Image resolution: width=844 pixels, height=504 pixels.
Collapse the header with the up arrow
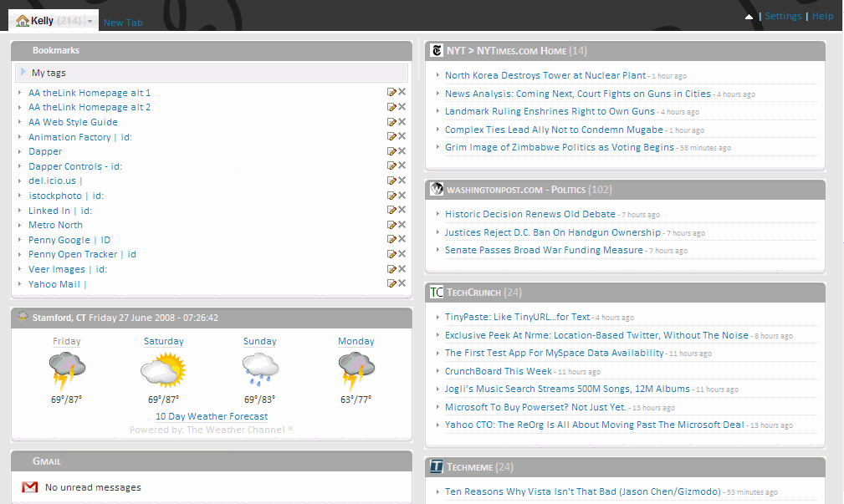[749, 17]
